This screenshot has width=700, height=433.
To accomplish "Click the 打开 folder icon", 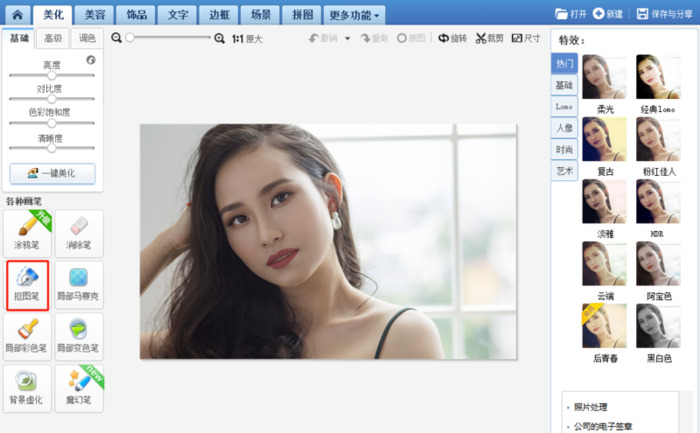I will pyautogui.click(x=561, y=14).
